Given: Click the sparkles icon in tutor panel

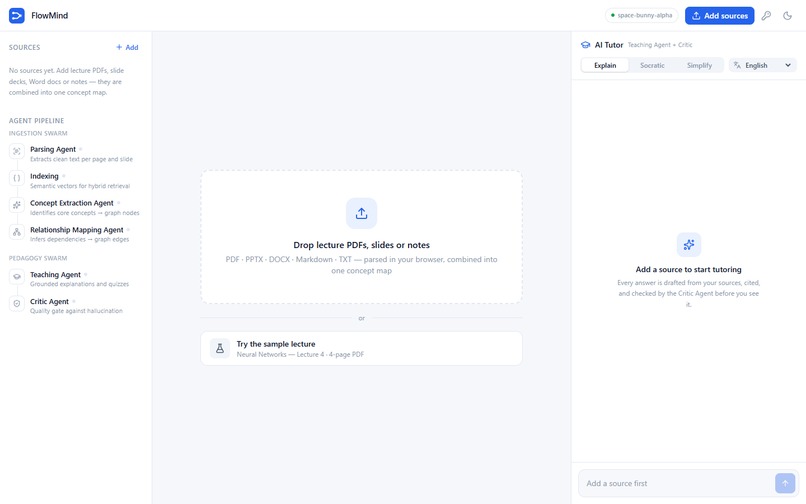Looking at the screenshot, I should coord(689,245).
